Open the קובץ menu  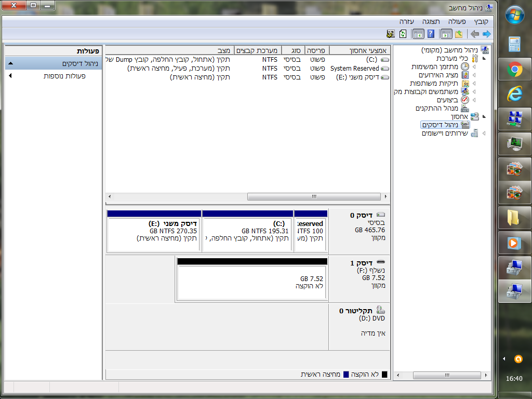point(481,22)
